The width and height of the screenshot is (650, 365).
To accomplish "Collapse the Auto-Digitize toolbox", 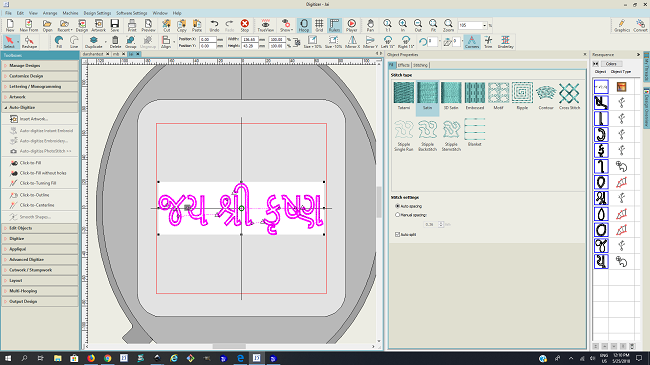I will [40, 107].
